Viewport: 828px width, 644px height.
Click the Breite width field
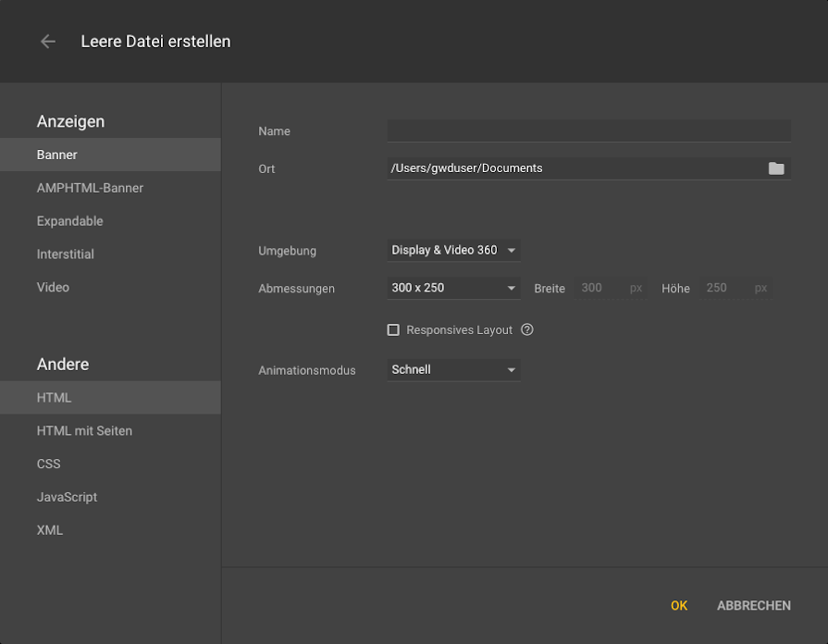click(x=611, y=288)
